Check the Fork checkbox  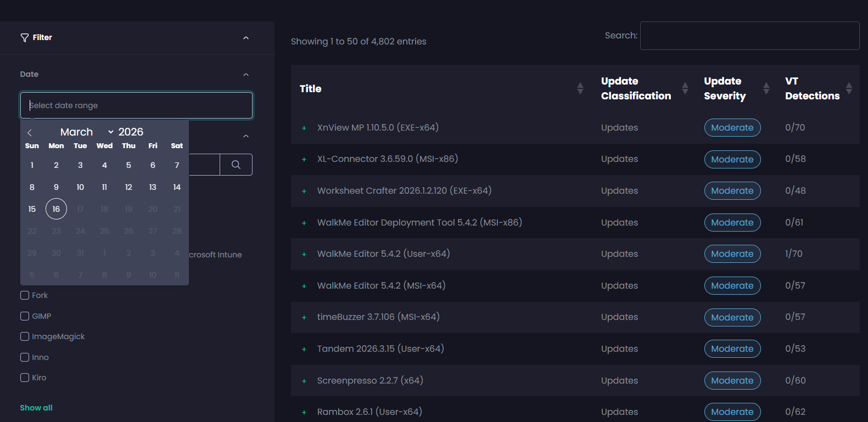click(25, 295)
